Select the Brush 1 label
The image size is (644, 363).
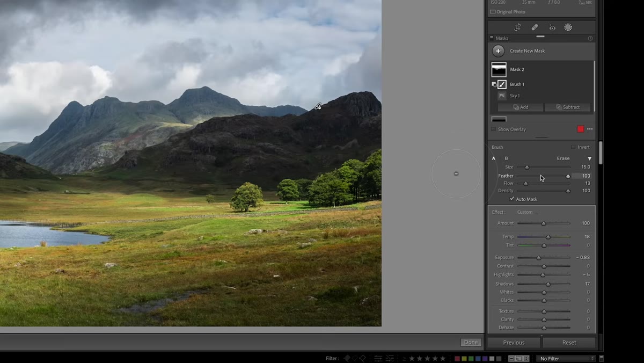(517, 84)
